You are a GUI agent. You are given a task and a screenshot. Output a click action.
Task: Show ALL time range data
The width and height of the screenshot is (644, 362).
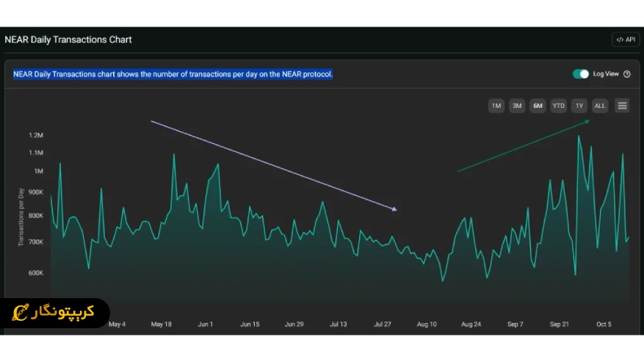(x=600, y=106)
